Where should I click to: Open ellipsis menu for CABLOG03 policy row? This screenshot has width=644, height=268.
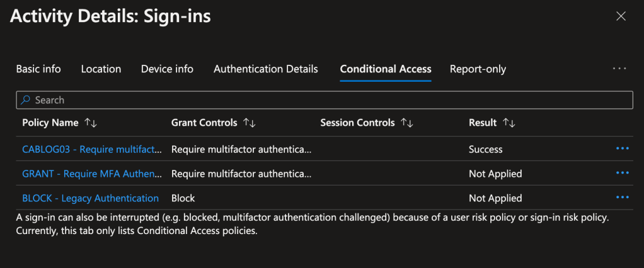pos(622,148)
